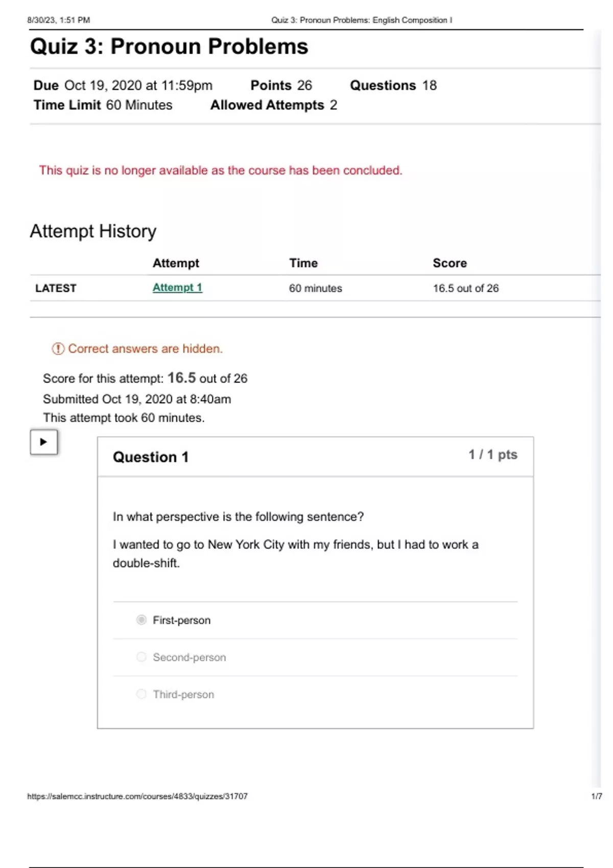Choose the Second-person answer option
613x868 pixels.
tap(142, 657)
